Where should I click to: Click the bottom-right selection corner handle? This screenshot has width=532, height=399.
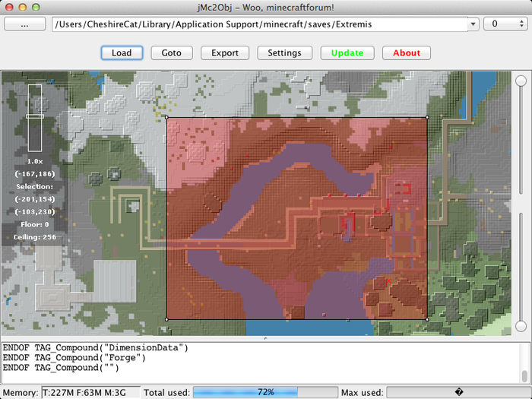427,319
